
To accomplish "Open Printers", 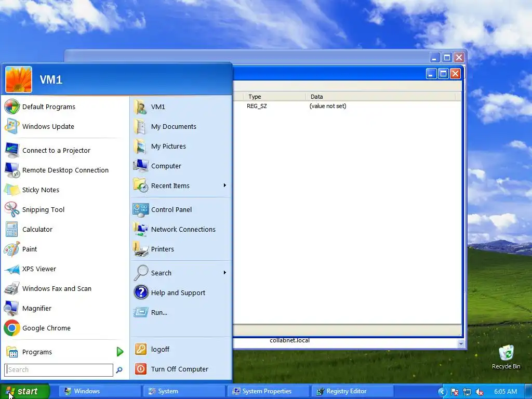I will point(180,249).
